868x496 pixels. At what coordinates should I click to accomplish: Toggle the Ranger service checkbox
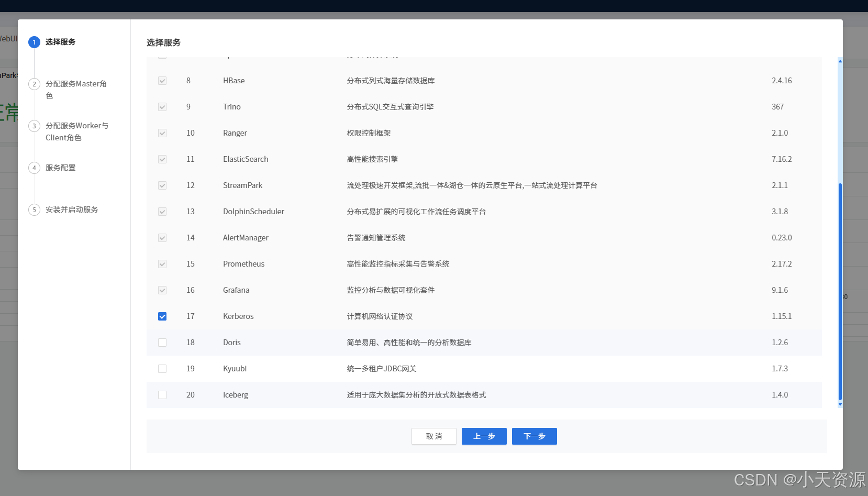[x=162, y=133]
